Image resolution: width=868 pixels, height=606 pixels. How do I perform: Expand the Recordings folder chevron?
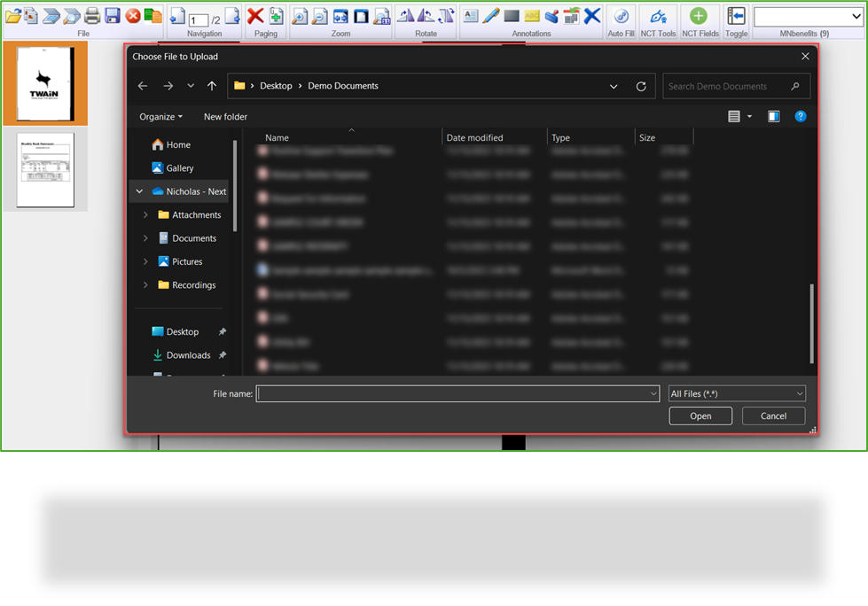(x=145, y=284)
